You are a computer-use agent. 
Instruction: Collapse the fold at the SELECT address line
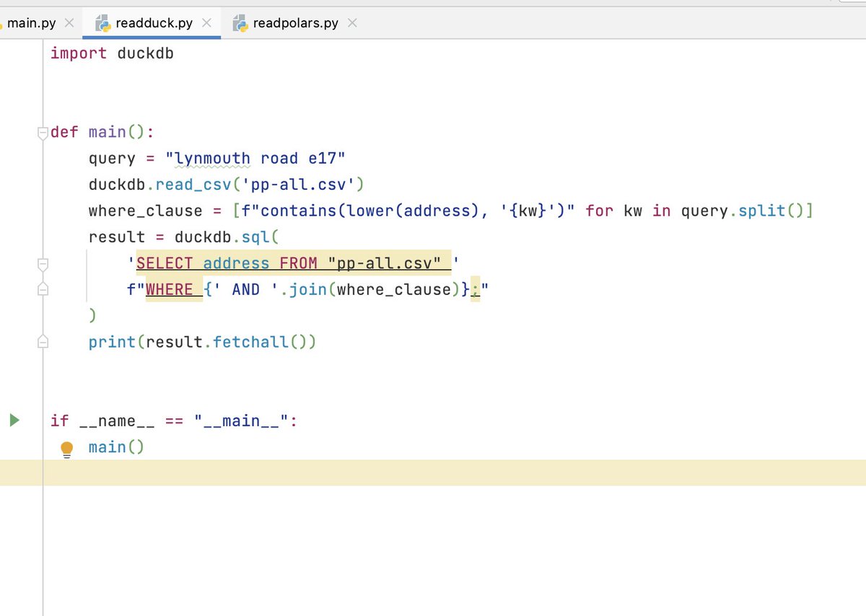[43, 263]
